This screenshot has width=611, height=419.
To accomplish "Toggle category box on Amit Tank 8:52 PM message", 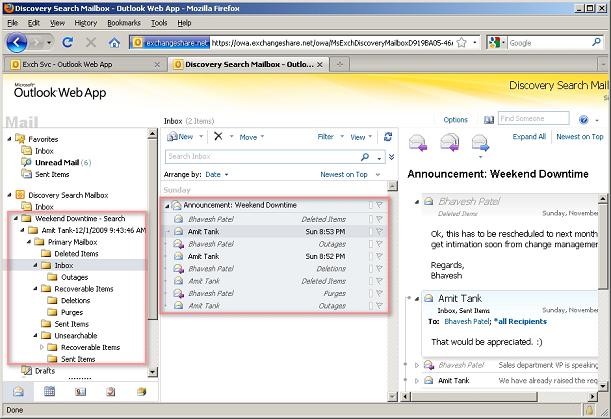I will click(370, 256).
